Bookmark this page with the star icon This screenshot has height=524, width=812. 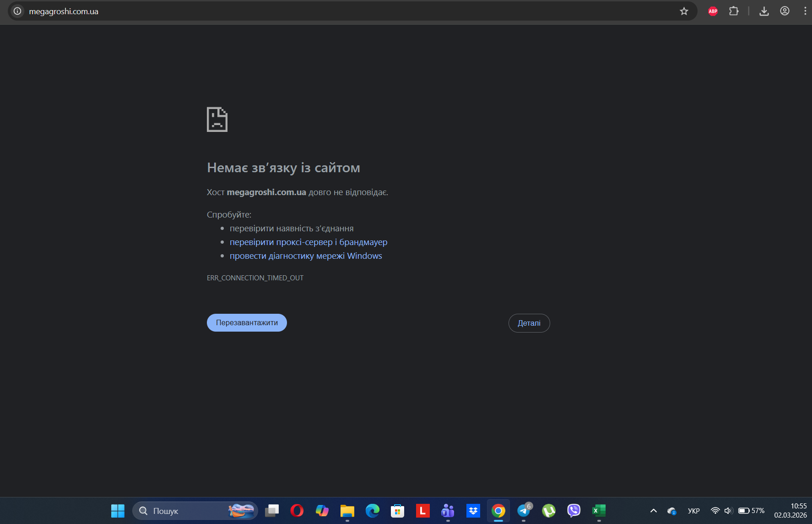684,11
